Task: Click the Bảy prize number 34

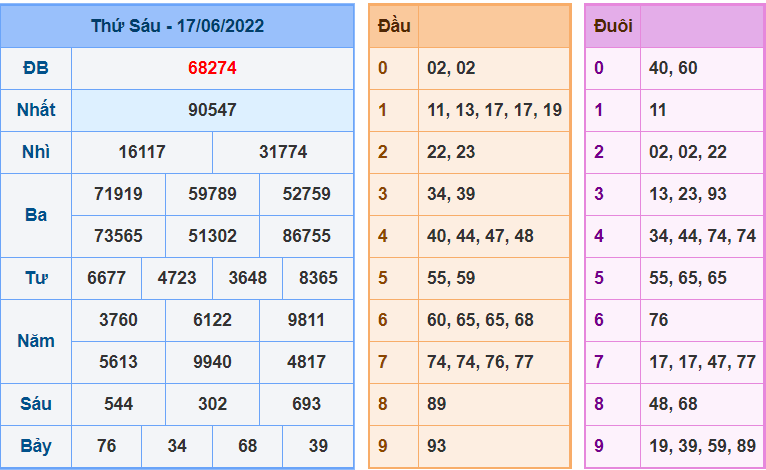Action: click(x=177, y=446)
